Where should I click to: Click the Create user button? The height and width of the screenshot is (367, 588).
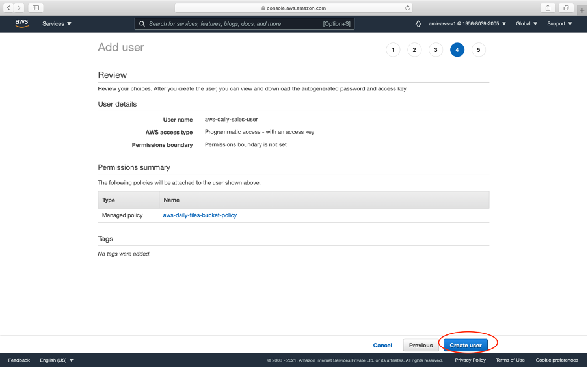(465, 346)
